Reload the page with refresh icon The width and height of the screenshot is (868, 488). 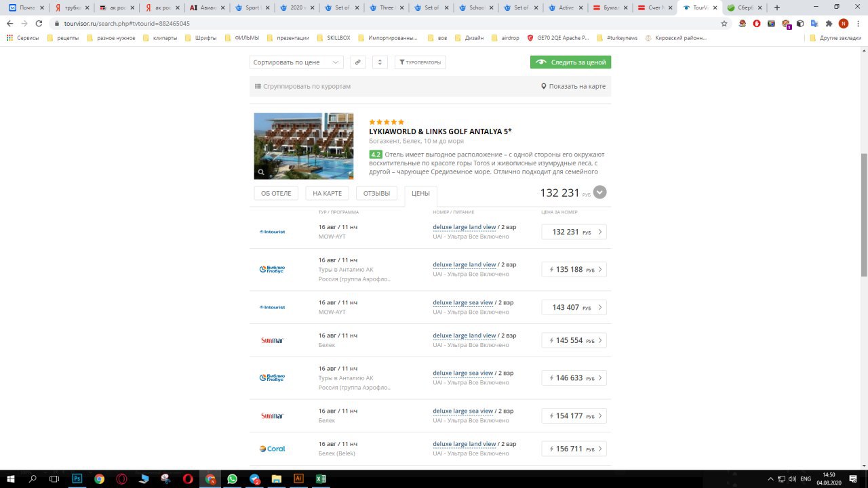[39, 23]
